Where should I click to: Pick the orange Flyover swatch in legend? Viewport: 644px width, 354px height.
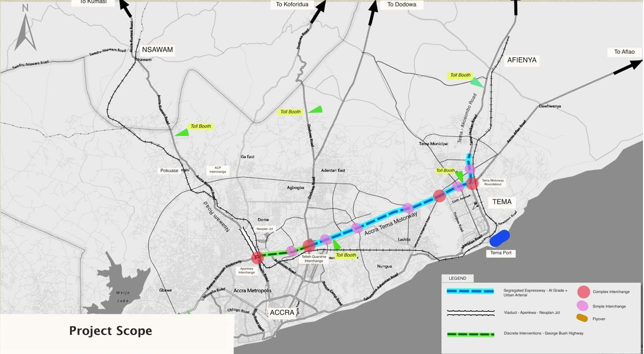582,318
